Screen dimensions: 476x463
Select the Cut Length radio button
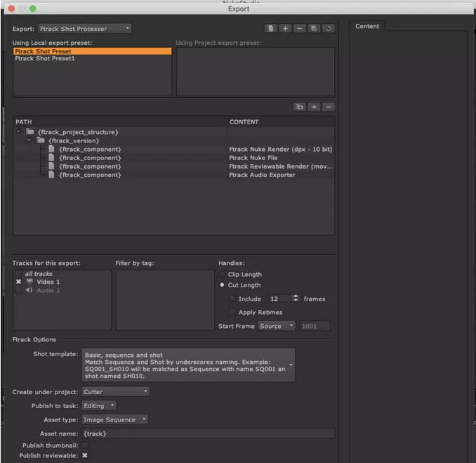223,285
